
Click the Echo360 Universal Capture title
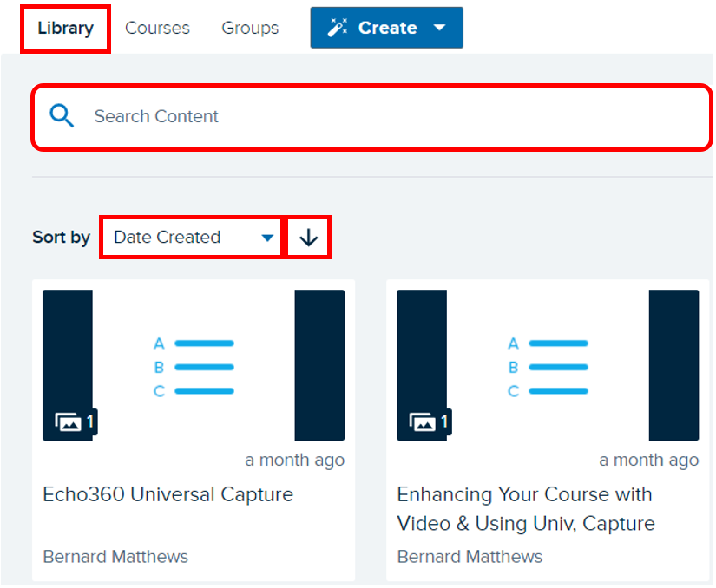tap(168, 494)
